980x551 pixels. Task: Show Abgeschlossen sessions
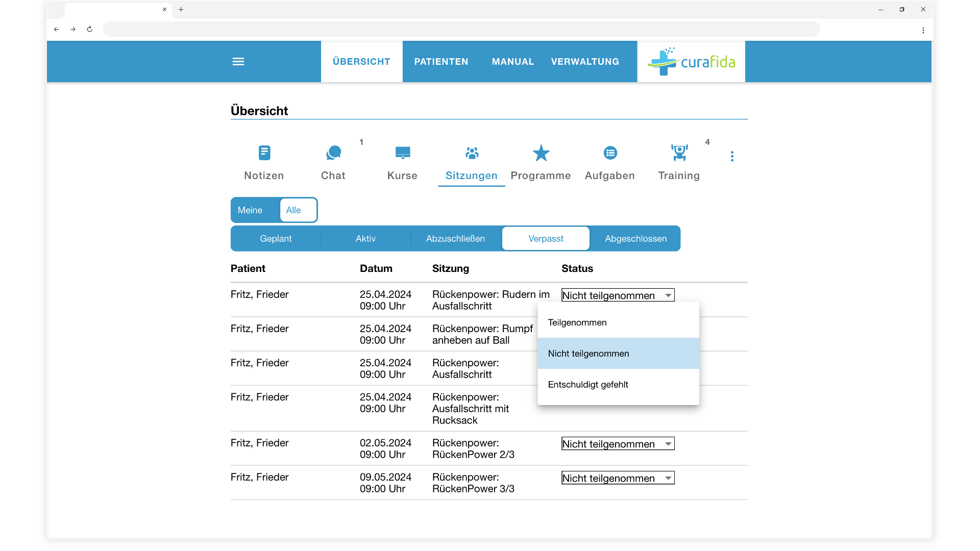[x=635, y=239]
